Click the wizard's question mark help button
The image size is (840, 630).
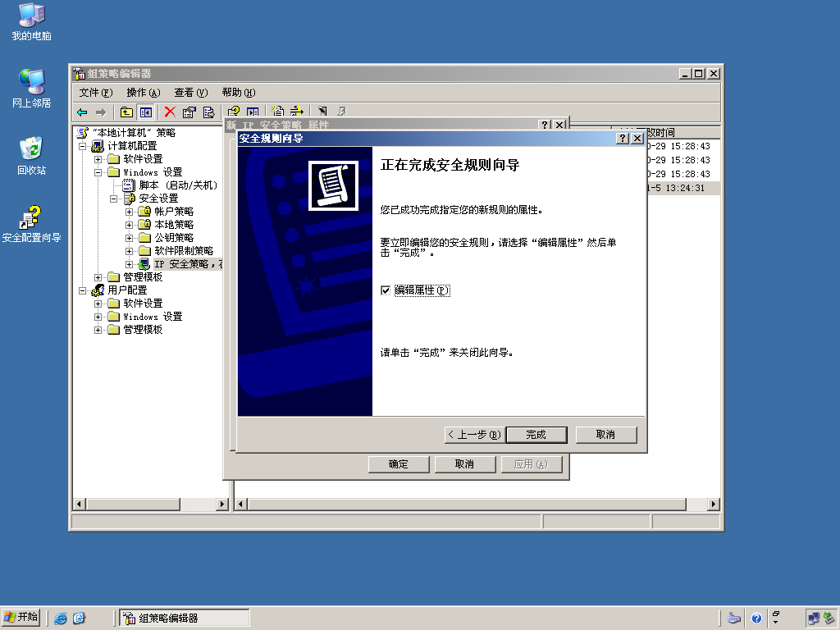pos(622,138)
